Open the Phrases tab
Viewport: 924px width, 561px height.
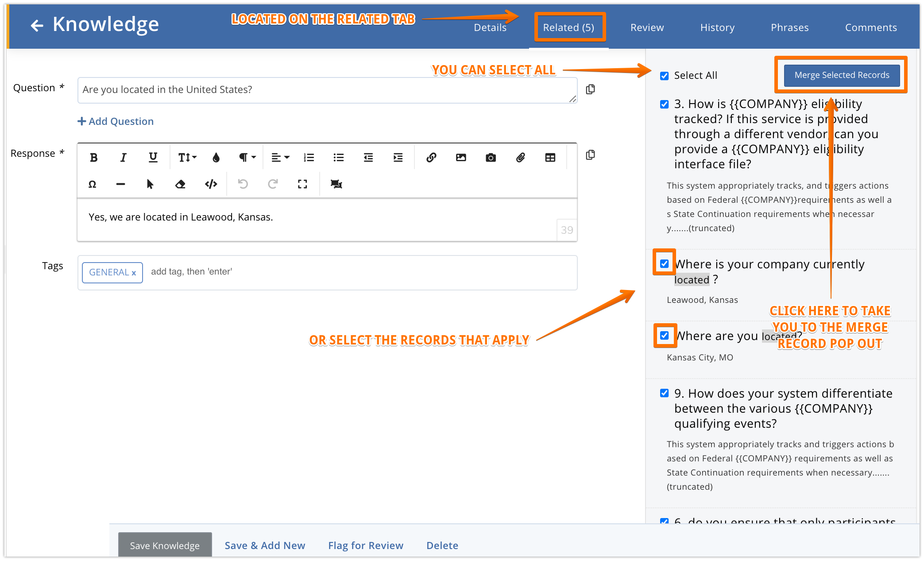789,27
